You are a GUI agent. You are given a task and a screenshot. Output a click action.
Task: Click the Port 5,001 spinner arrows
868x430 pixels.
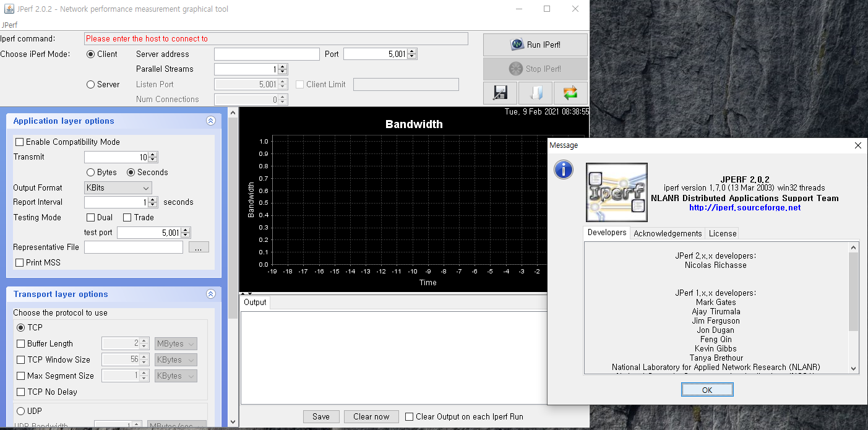coord(412,54)
